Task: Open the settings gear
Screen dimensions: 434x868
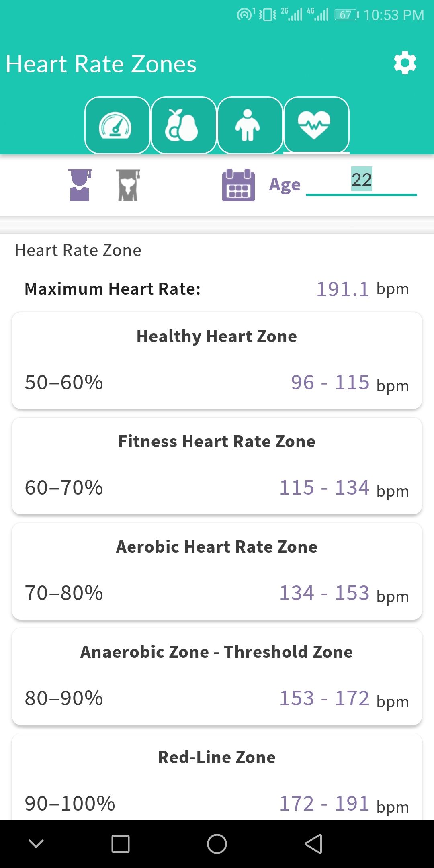Action: click(x=405, y=63)
